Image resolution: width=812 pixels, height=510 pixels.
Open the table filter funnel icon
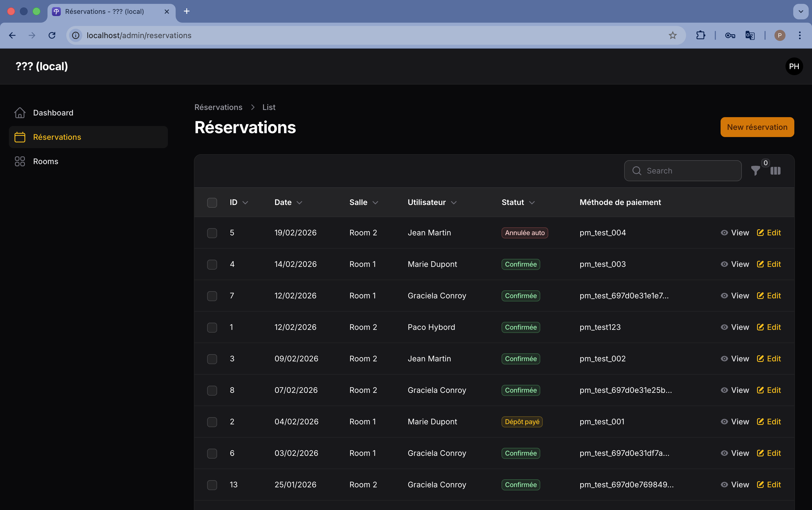coord(755,171)
